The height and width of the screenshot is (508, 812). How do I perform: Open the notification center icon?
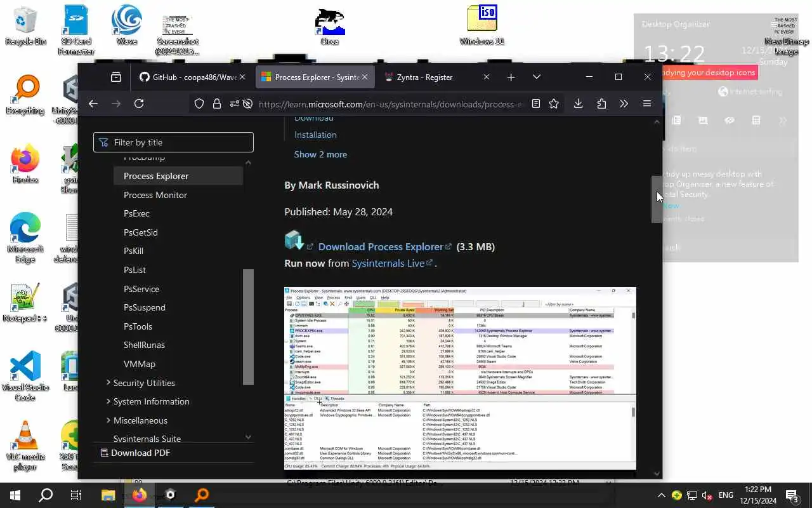792,495
